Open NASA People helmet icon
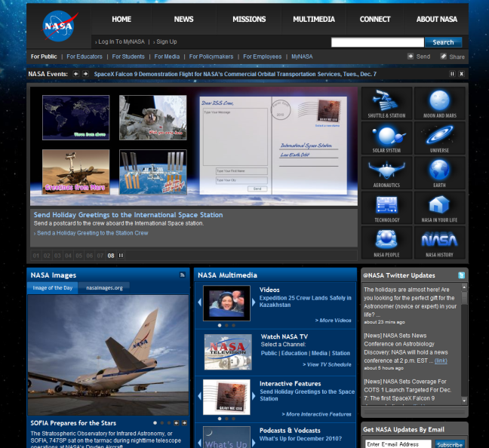Screen dimensions: 489x448 click(x=386, y=243)
